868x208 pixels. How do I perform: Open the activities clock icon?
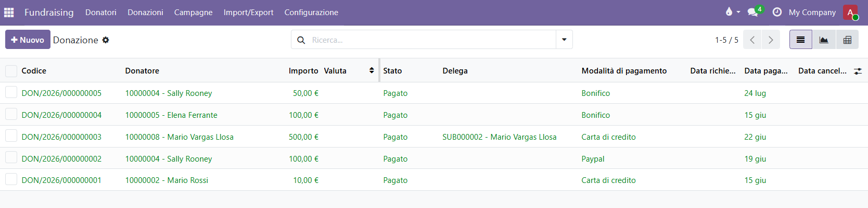(x=777, y=12)
